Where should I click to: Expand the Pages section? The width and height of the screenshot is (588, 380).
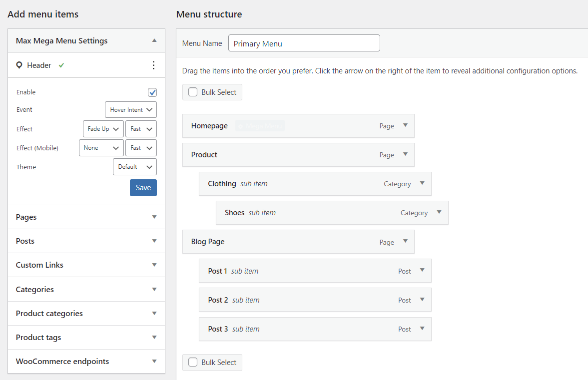[x=86, y=217]
